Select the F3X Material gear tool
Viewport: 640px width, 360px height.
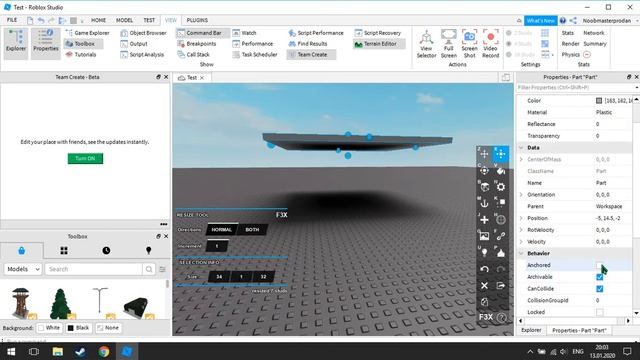(x=501, y=187)
